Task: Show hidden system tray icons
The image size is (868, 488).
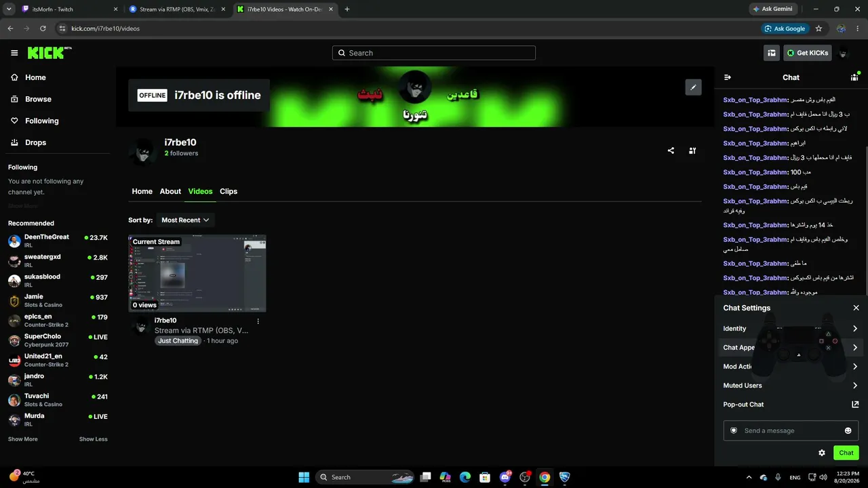Action: pyautogui.click(x=749, y=477)
